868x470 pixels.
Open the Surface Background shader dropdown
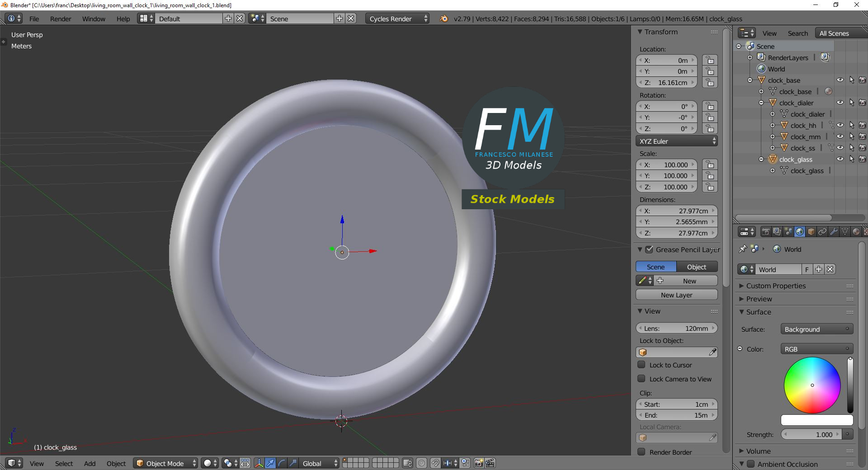tap(817, 329)
